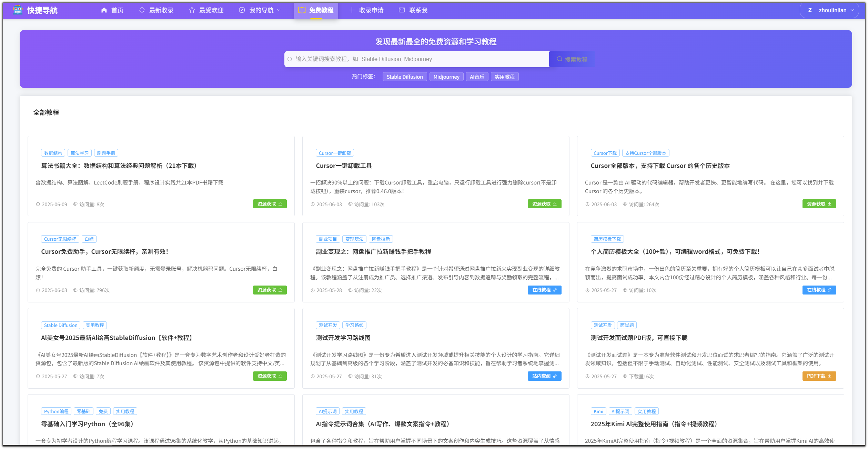Open 测试开发学习路线图 tutorial title

click(x=343, y=338)
